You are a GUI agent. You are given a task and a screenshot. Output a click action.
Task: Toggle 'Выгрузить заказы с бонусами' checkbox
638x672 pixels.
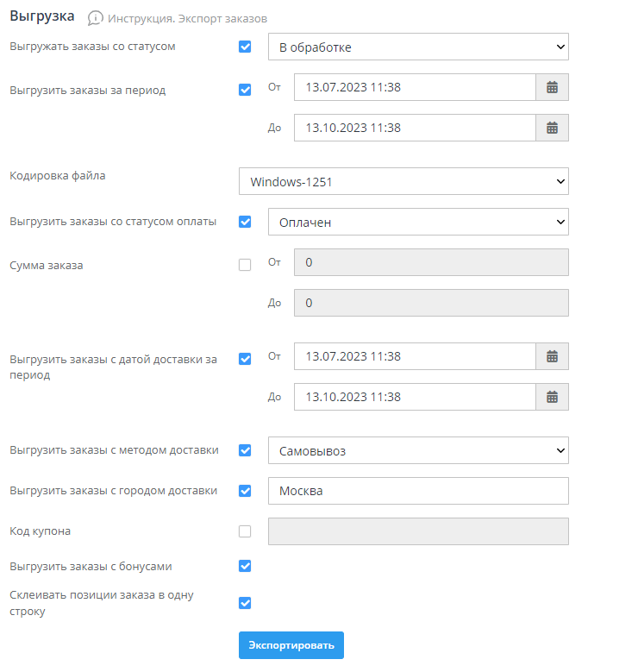click(x=245, y=567)
